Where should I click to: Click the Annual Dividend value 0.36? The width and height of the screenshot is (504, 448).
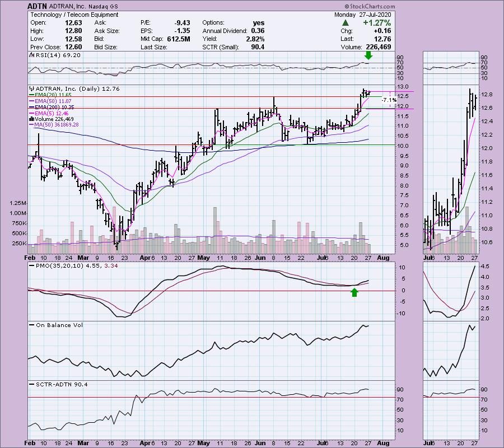258,31
